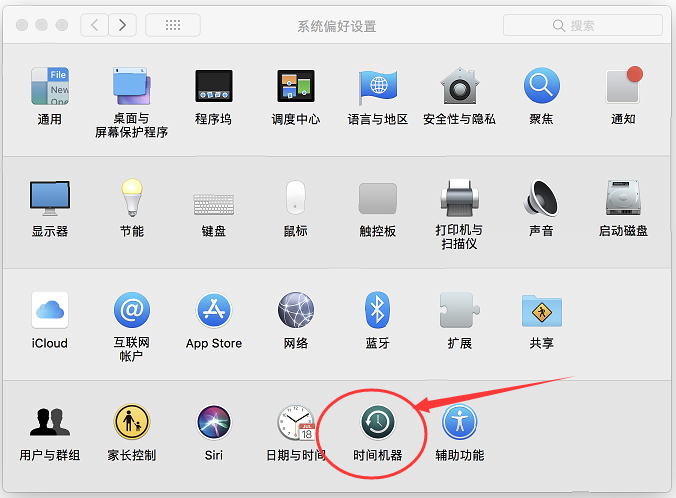Open the App Store preference pane
The image size is (676, 498).
tap(214, 310)
